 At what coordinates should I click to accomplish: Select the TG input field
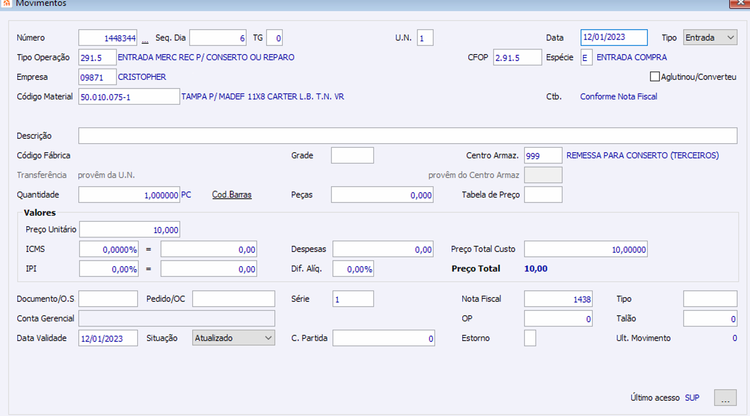click(274, 38)
